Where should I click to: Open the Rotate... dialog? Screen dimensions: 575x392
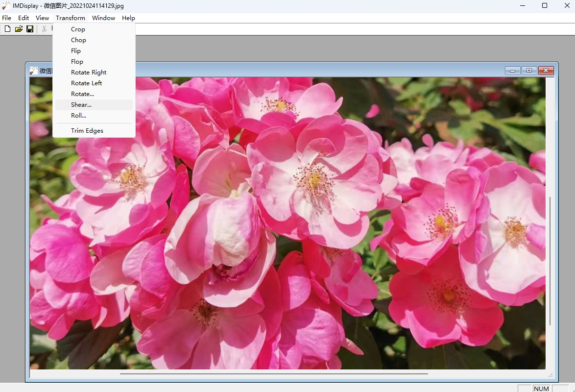(x=82, y=94)
